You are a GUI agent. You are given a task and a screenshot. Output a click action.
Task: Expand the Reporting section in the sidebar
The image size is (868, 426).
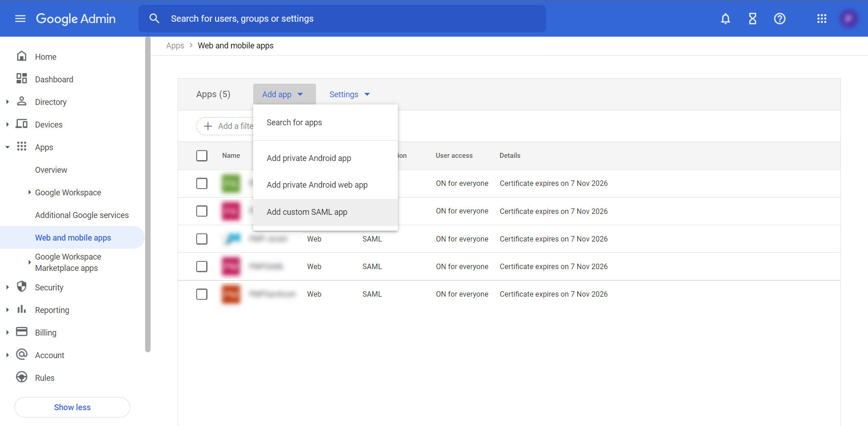(7, 309)
